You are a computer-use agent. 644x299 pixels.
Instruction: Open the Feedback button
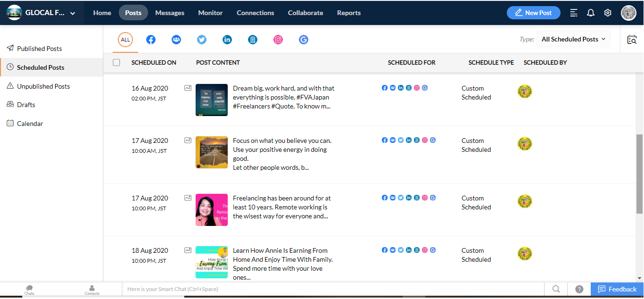[617, 289]
